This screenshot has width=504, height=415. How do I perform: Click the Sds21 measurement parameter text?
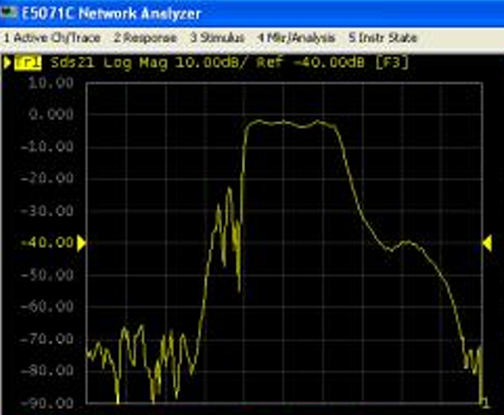point(72,63)
